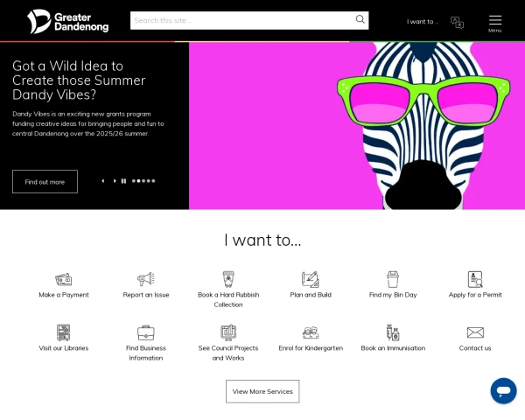Image resolution: width=525 pixels, height=420 pixels.
Task: Click the Book an Immunisation icon
Action: pos(393,332)
